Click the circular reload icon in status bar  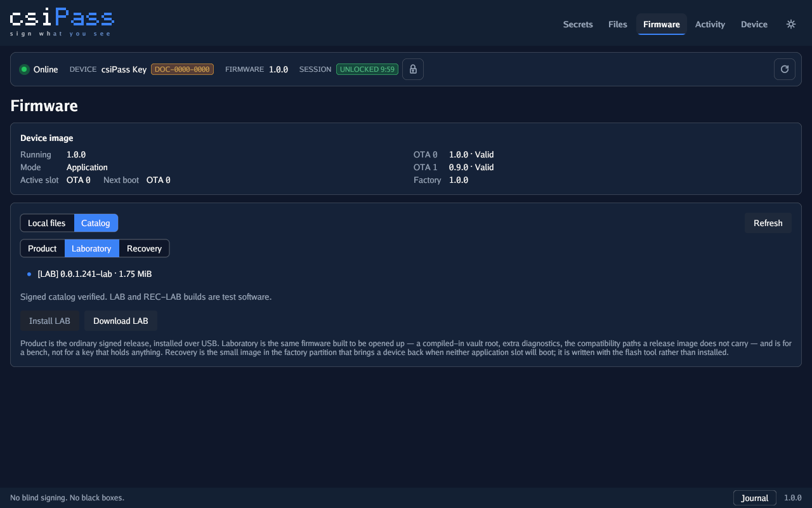tap(785, 69)
